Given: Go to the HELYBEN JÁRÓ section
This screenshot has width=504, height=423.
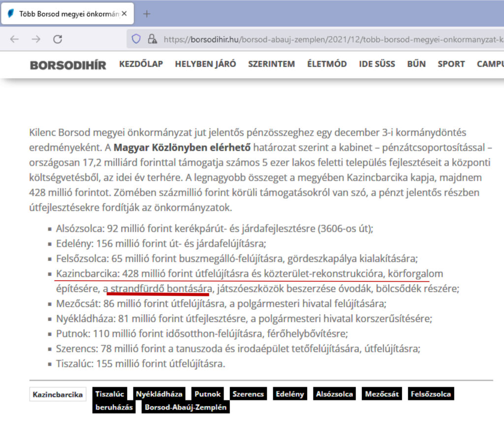Looking at the screenshot, I should point(205,64).
